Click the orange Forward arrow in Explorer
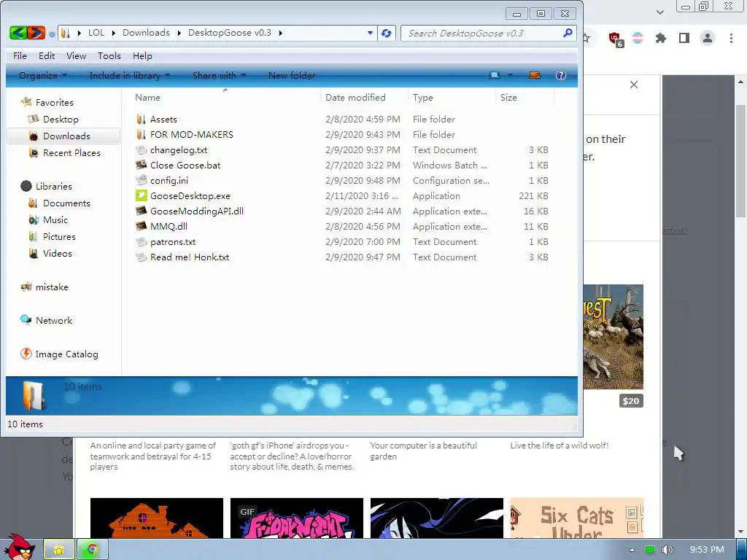The image size is (747, 560). pyautogui.click(x=36, y=33)
